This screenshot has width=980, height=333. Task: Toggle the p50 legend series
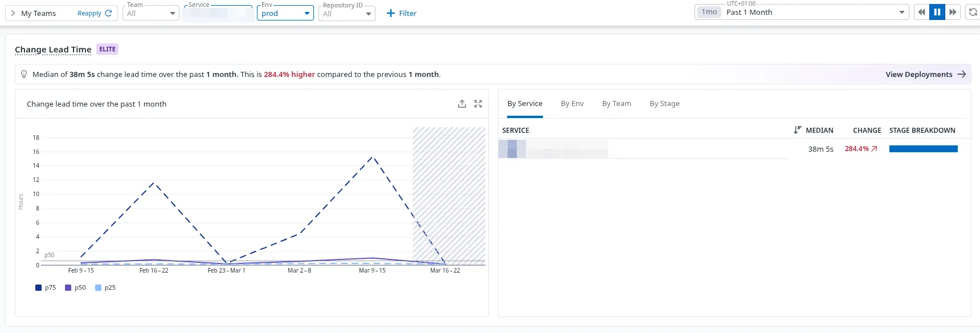[x=75, y=287]
